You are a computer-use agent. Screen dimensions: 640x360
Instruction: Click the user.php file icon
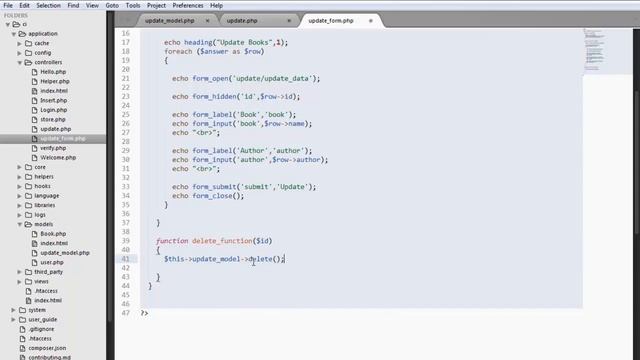[35, 262]
